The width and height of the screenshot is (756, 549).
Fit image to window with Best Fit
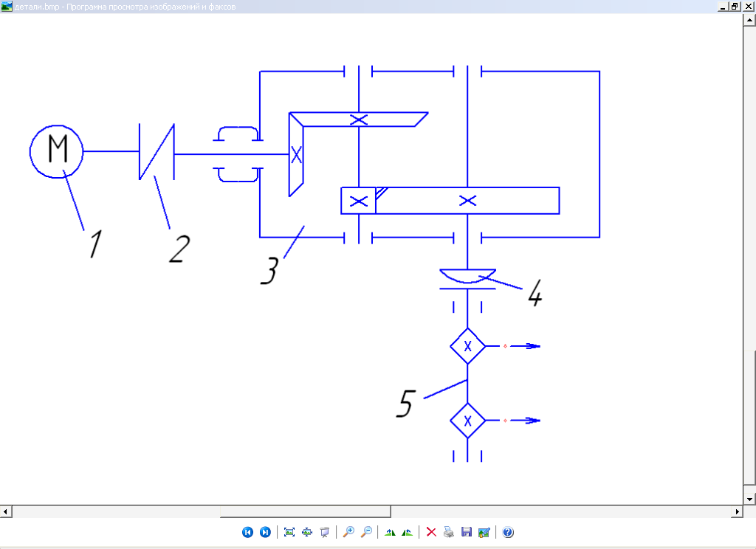(289, 532)
